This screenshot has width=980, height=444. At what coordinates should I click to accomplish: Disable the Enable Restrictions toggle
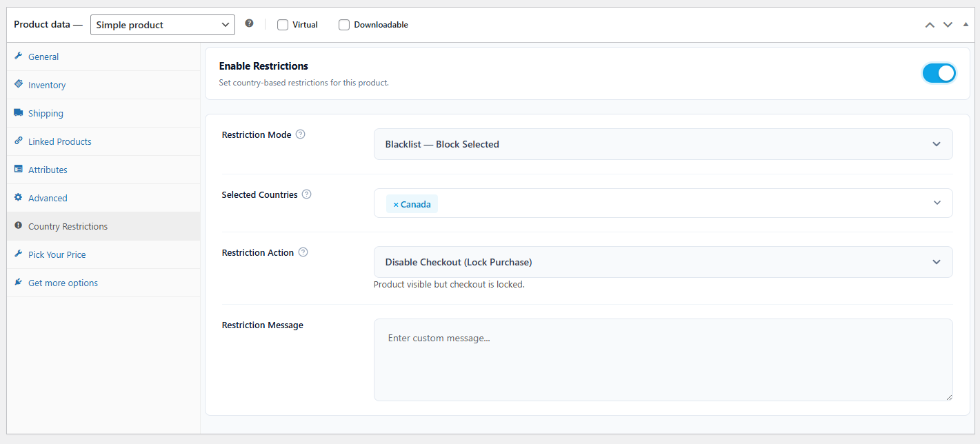click(939, 72)
